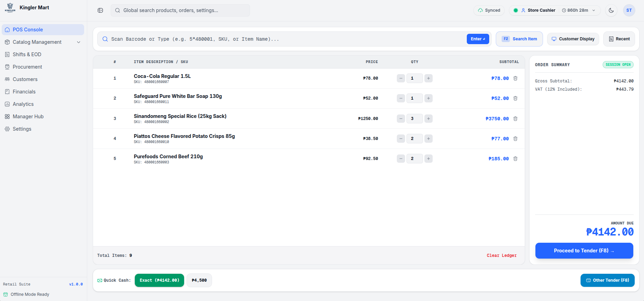
Task: Select ₱4,500 quick cash amount
Action: (x=199, y=280)
